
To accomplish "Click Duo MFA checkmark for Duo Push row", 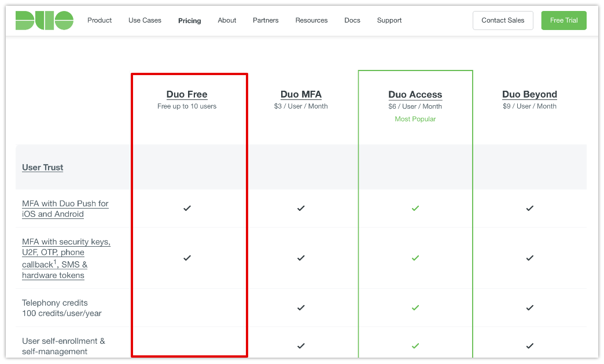I will (x=301, y=208).
